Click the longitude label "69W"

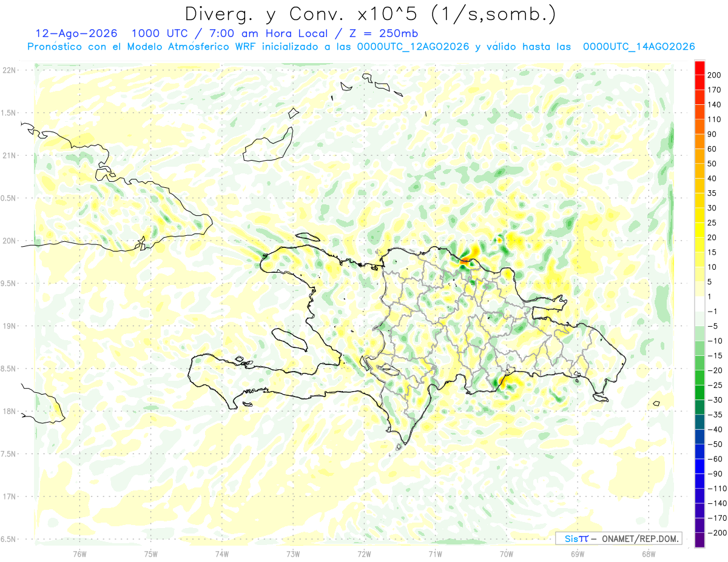point(578,553)
